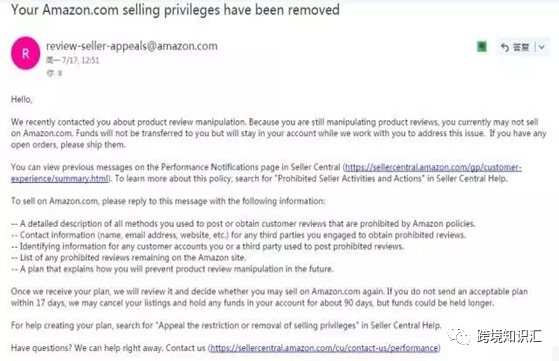The image size is (559, 361).
Task: Click the 跨境知识汇 watermark text
Action: [x=509, y=336]
